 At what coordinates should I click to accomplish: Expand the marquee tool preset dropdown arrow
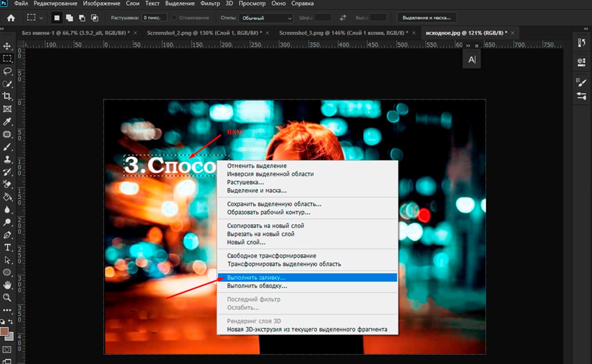[x=41, y=18]
